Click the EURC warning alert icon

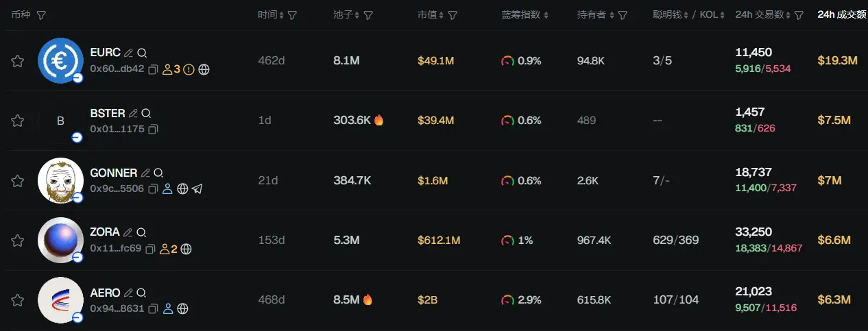(x=189, y=69)
